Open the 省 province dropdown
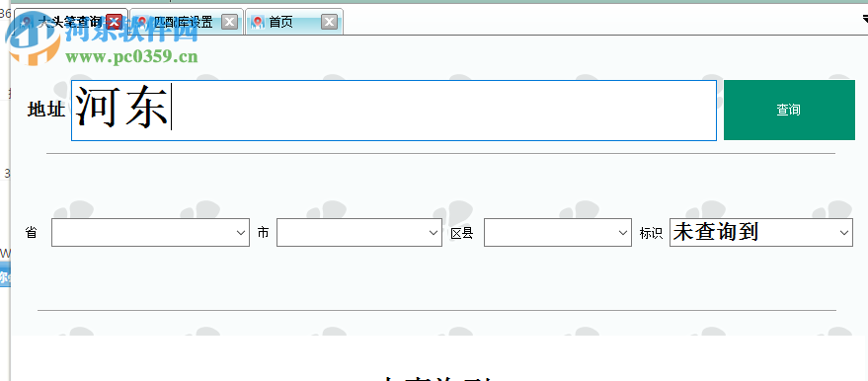 (150, 232)
